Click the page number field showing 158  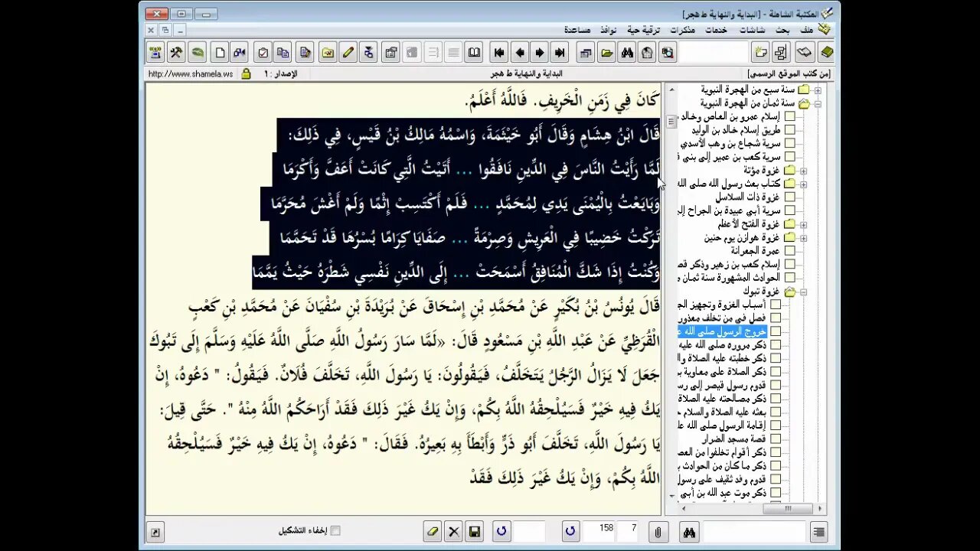click(598, 531)
